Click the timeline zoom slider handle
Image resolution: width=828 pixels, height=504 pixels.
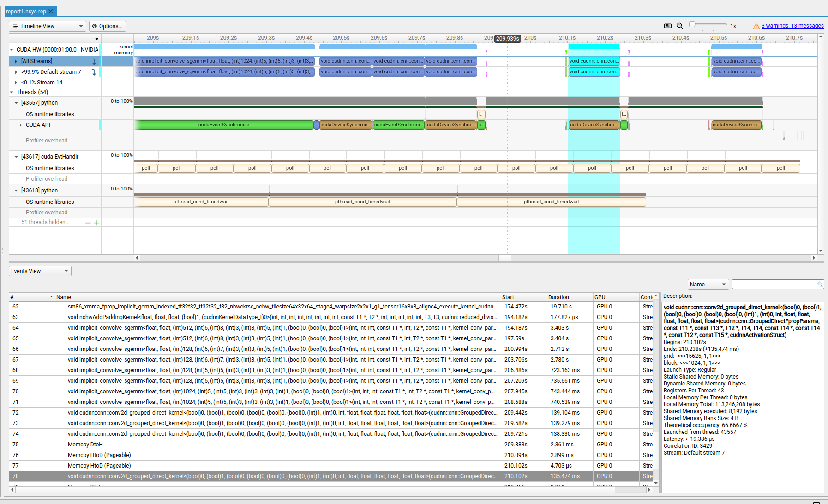point(692,24)
